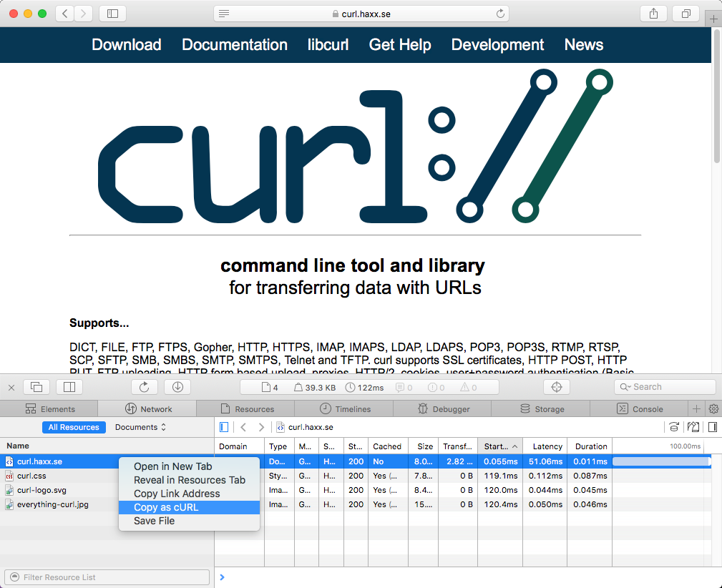Add a new inspector tab with the plus icon
Image resolution: width=722 pixels, height=588 pixels.
pyautogui.click(x=695, y=408)
